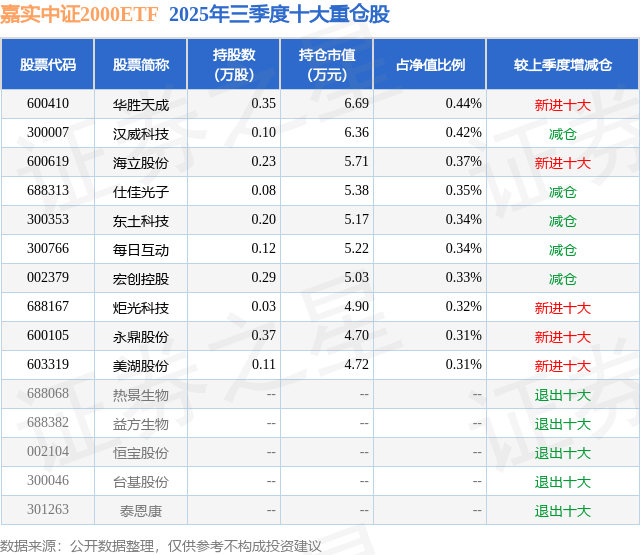Select stock name 宏创控股
This screenshot has width=640, height=555.
141,279
